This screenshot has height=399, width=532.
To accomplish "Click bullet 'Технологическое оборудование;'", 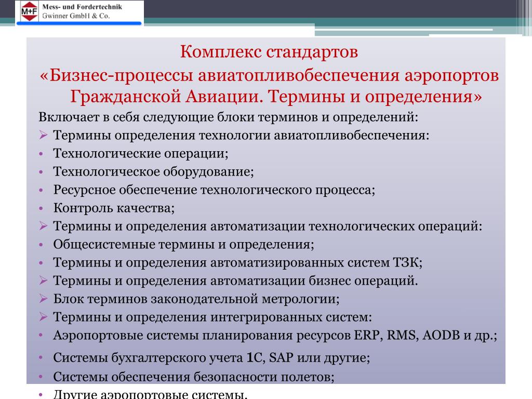I will click(153, 171).
